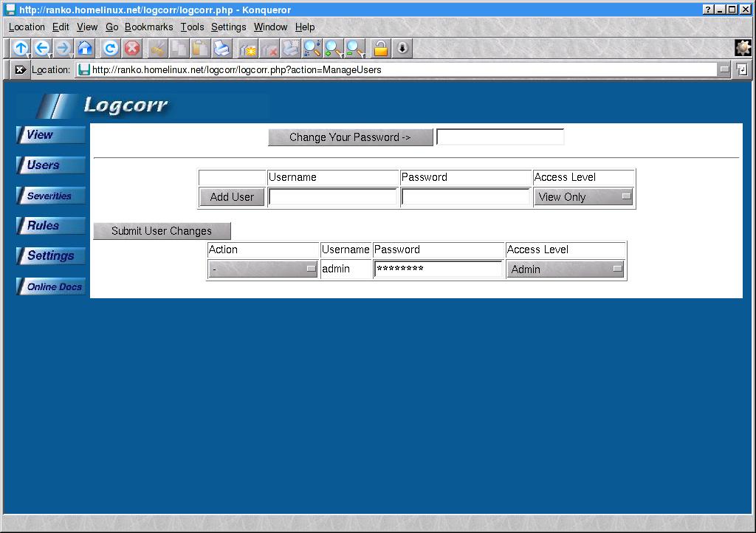Open the Bookmarks menu

148,27
